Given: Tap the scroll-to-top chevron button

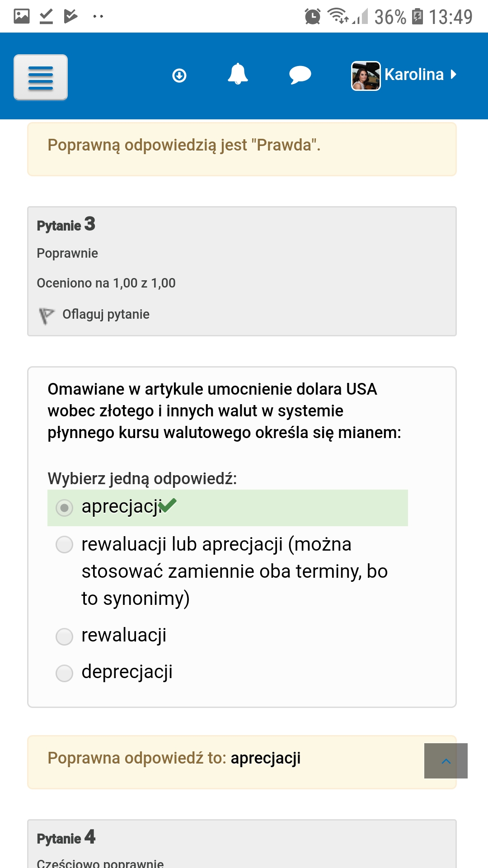Looking at the screenshot, I should click(446, 761).
